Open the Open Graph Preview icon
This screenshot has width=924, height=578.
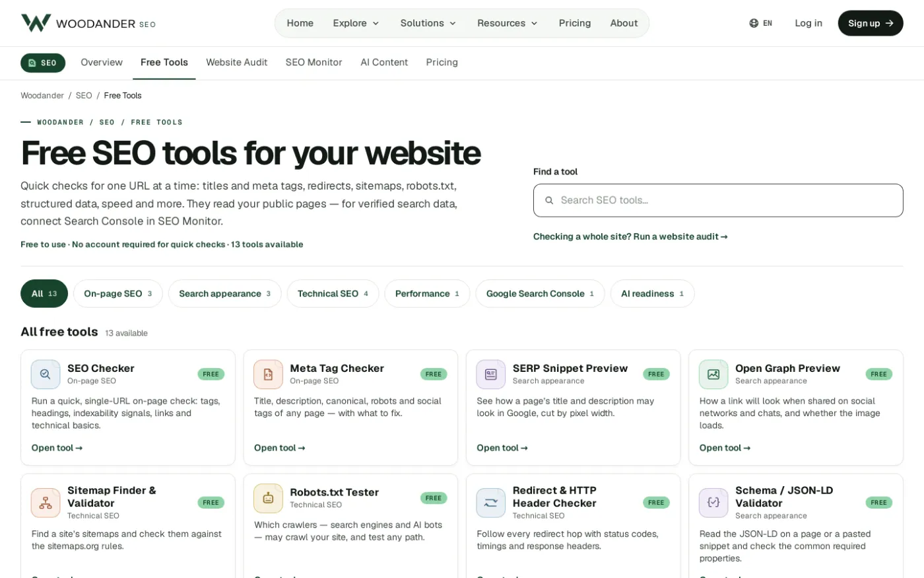click(713, 374)
